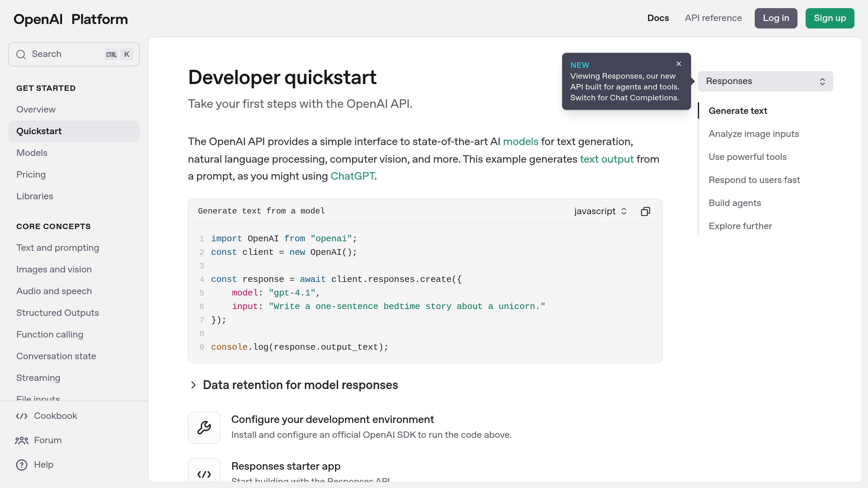Follow the text output link
The height and width of the screenshot is (488, 868).
(607, 159)
